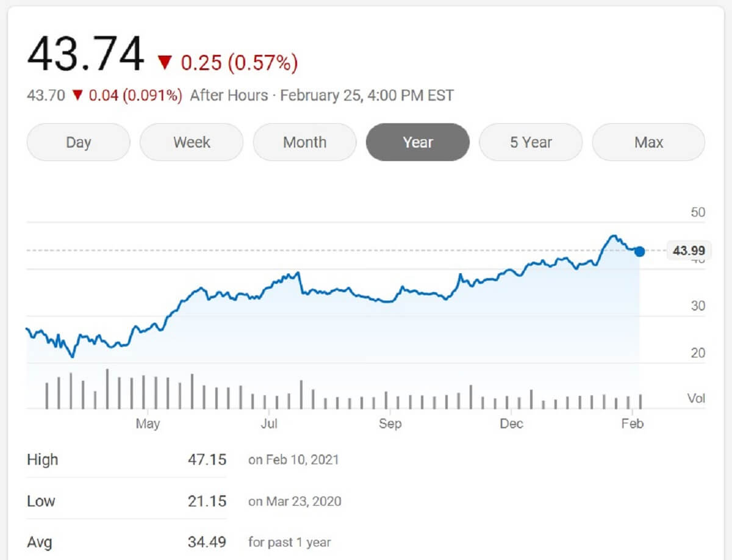Click the May label on the x-axis
This screenshot has height=560, width=732.
148,423
